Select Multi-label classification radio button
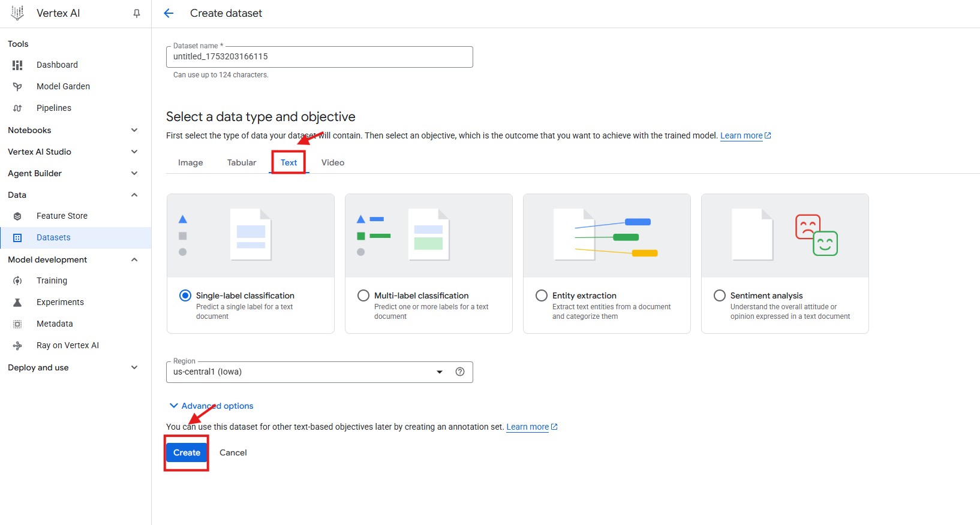The height and width of the screenshot is (525, 980). (x=363, y=295)
